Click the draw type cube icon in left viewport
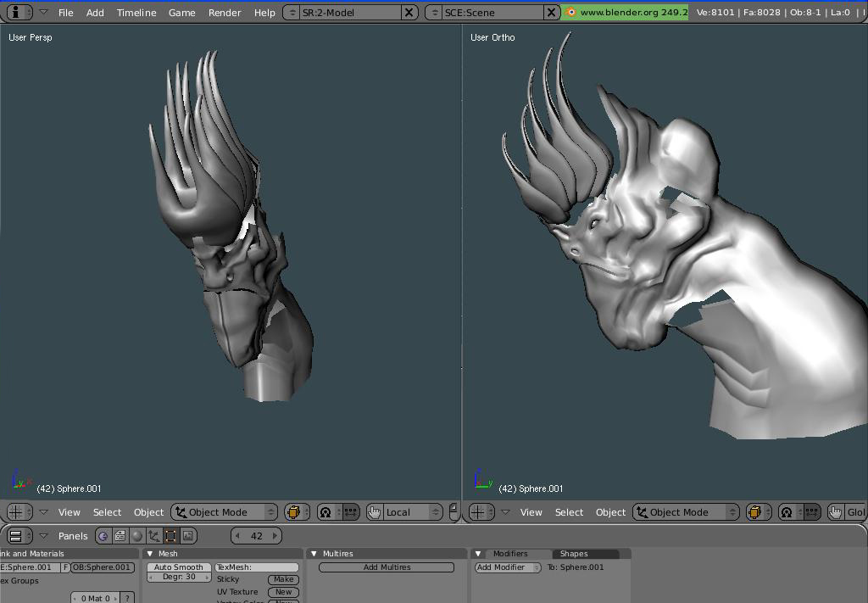The height and width of the screenshot is (603, 868). pyautogui.click(x=294, y=512)
